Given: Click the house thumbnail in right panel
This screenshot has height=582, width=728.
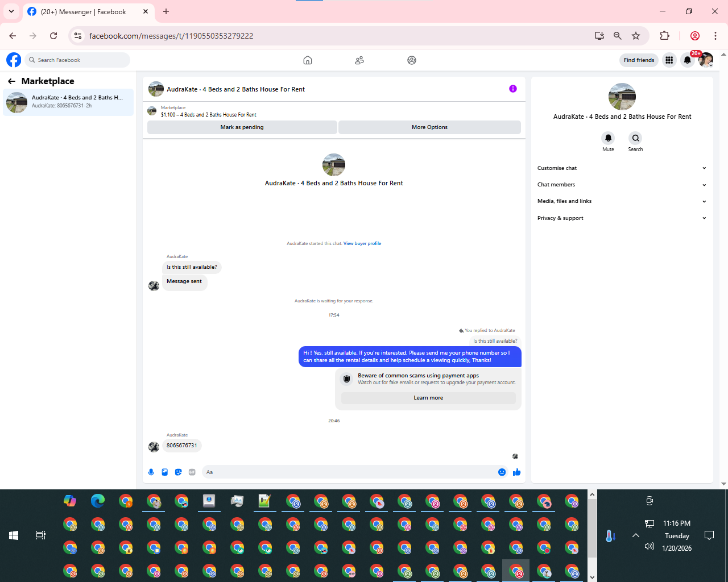Looking at the screenshot, I should click(622, 97).
